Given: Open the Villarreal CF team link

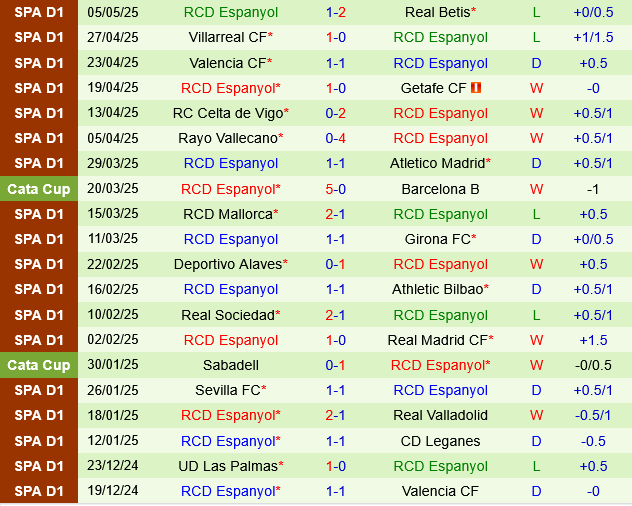Looking at the screenshot, I should coord(230,37).
